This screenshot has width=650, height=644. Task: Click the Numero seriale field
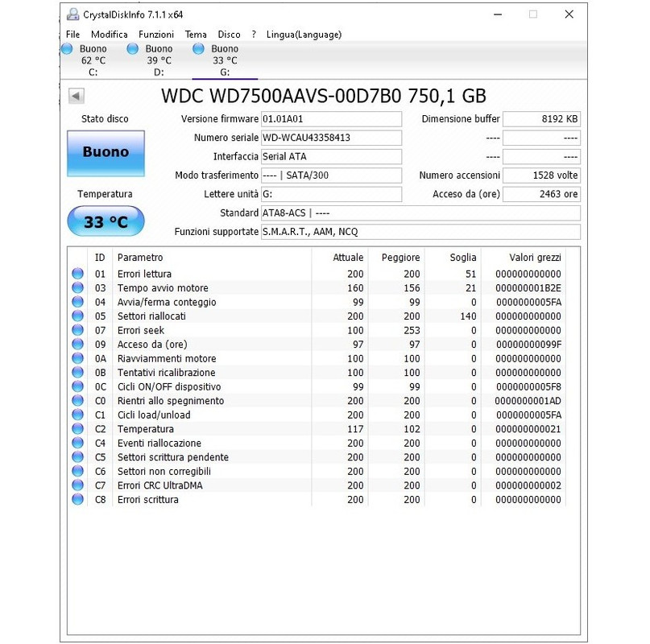pos(331,138)
